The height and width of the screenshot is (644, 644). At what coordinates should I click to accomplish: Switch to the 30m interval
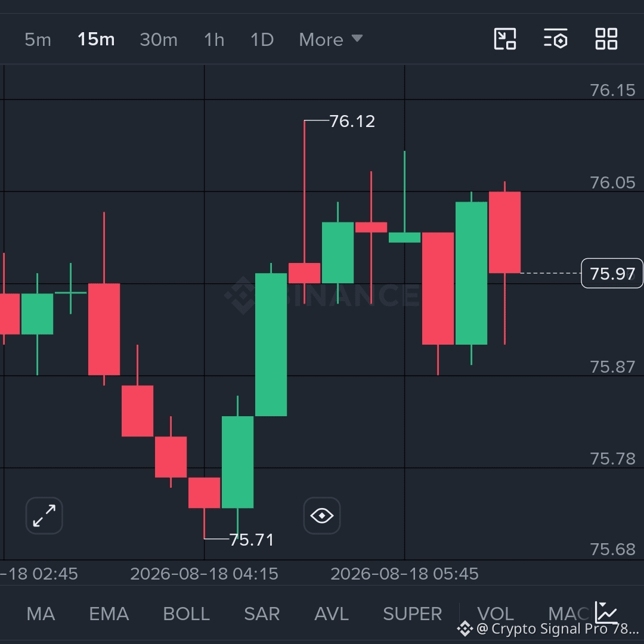point(159,39)
